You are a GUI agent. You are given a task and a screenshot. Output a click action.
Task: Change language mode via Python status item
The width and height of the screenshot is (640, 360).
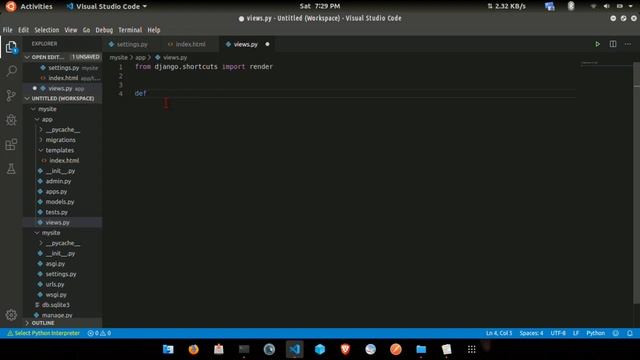click(x=596, y=333)
